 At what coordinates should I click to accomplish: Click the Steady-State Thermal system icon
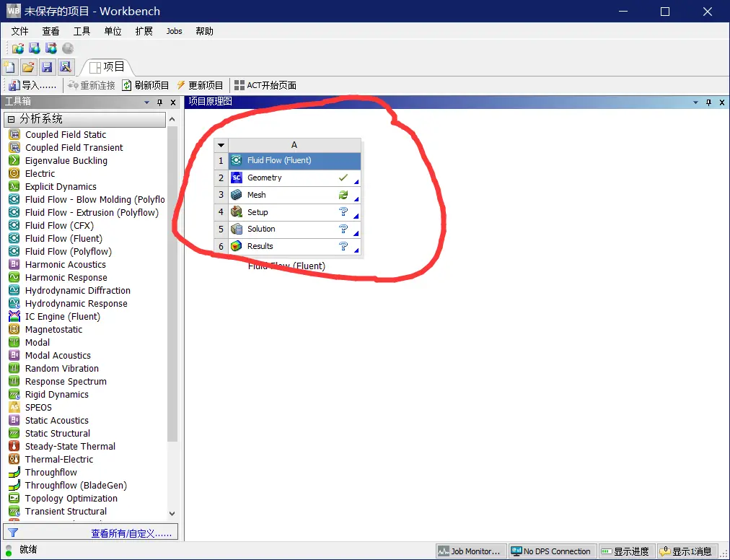point(14,446)
